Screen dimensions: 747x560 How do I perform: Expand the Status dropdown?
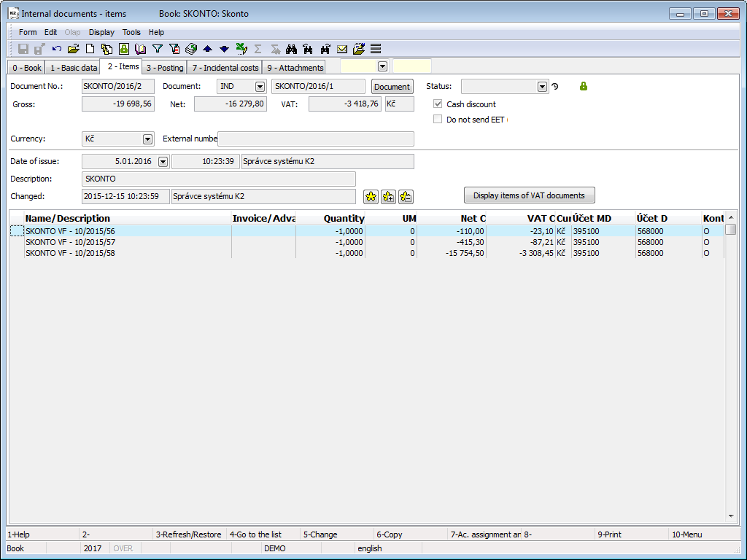point(542,87)
